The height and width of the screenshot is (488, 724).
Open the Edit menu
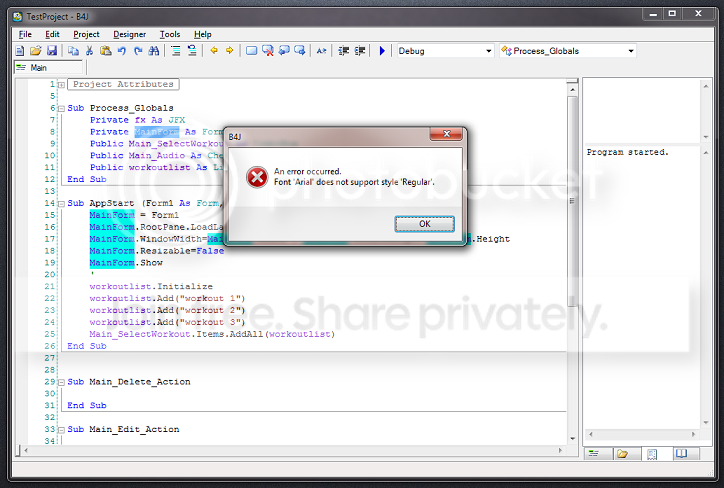pos(52,34)
